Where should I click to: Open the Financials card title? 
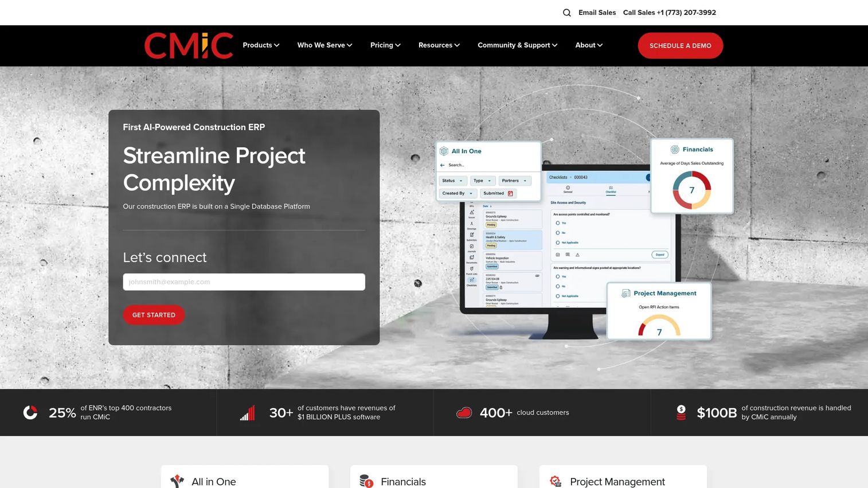point(403,482)
